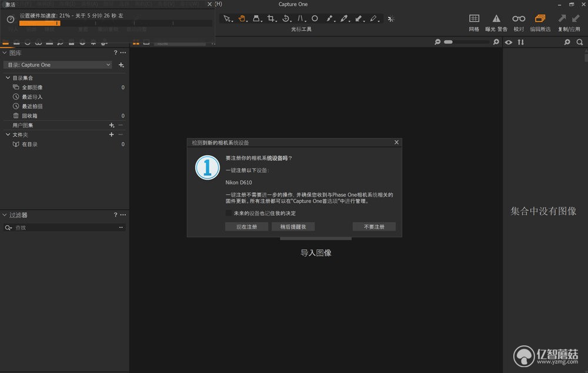Open the browser search magnifier
The image size is (588, 373).
pos(580,42)
